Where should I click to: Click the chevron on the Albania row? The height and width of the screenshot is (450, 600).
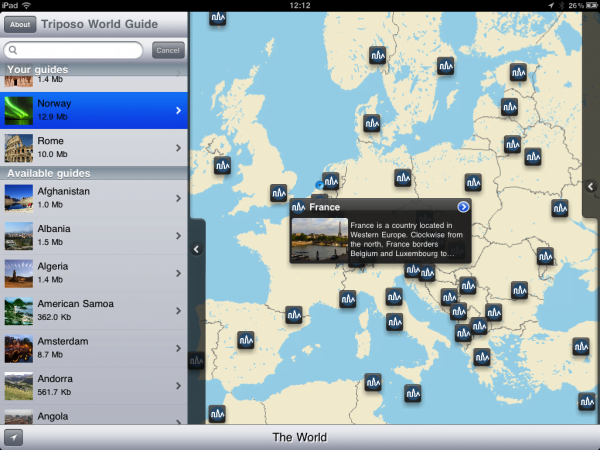(x=178, y=236)
